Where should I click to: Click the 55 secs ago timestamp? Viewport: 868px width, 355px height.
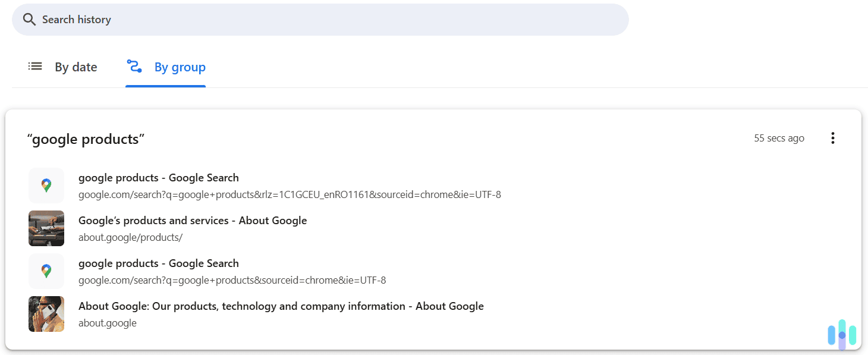pos(779,137)
